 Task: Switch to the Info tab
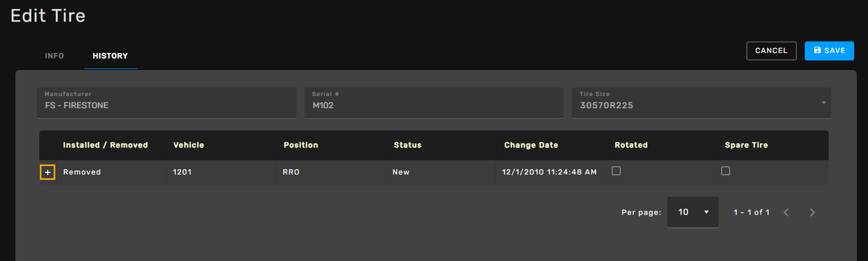coord(54,56)
